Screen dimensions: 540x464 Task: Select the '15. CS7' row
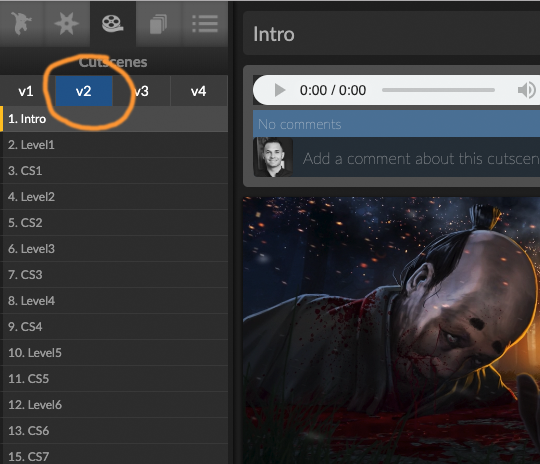[114, 454]
